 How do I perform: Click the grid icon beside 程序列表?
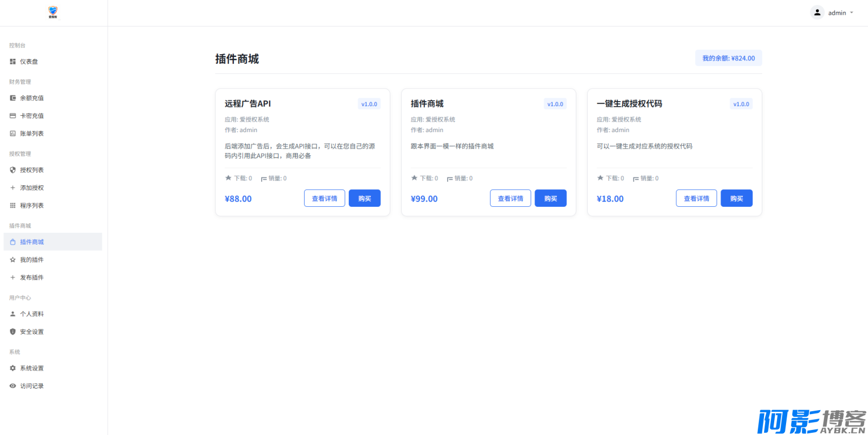click(x=12, y=206)
